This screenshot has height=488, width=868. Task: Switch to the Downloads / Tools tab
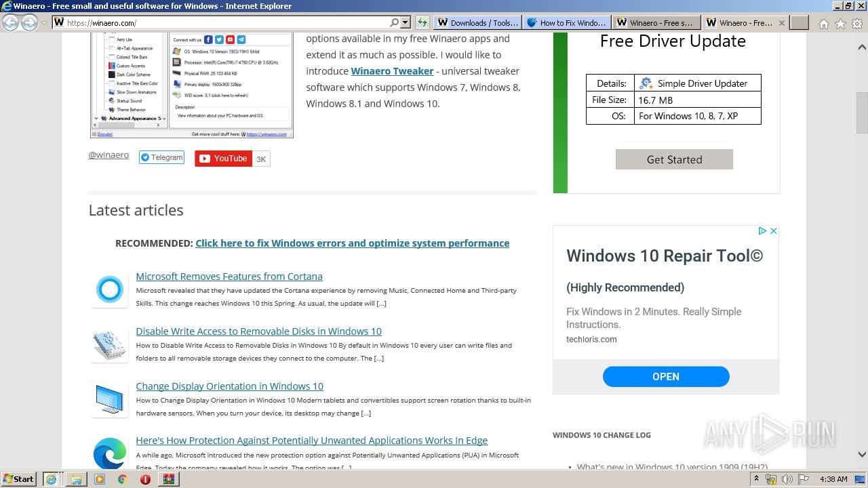click(x=477, y=22)
